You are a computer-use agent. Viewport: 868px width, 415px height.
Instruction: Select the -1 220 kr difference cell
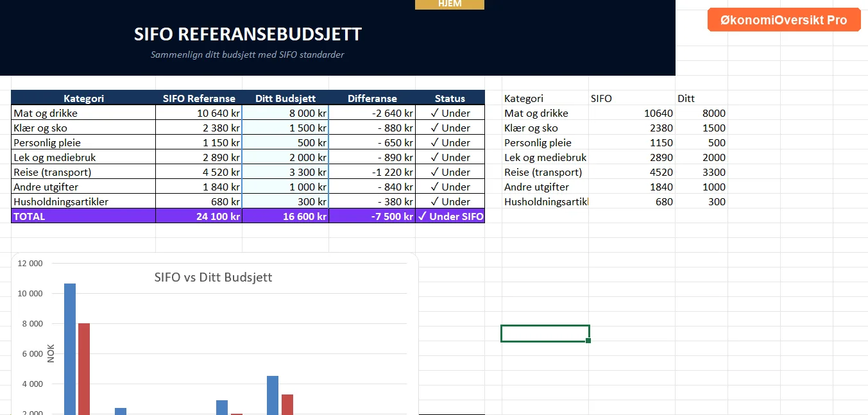pos(372,172)
